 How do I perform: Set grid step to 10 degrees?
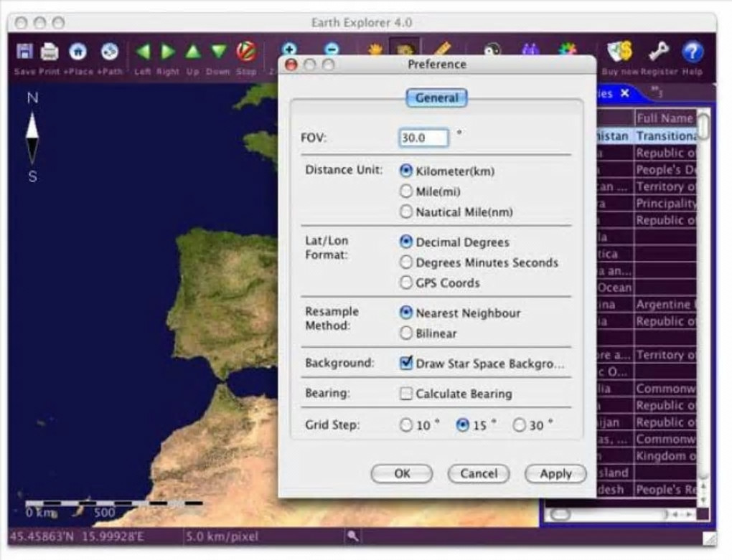click(406, 424)
